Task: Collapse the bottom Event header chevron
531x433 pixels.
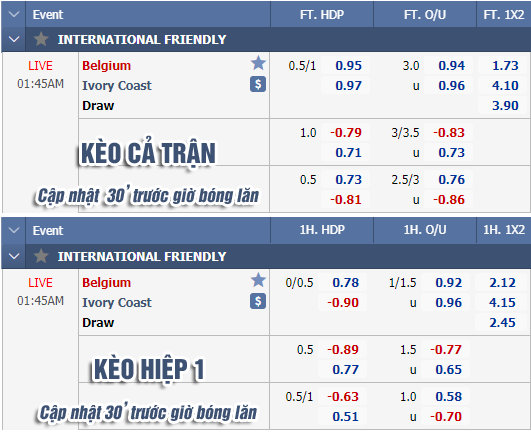Action: coord(14,231)
